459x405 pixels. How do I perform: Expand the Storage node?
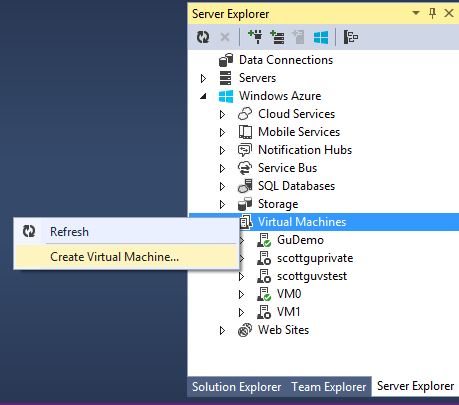click(x=222, y=204)
